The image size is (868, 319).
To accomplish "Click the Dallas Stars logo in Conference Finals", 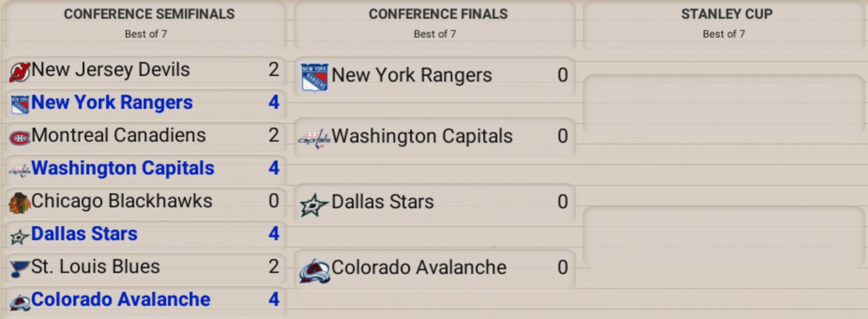I will (313, 205).
